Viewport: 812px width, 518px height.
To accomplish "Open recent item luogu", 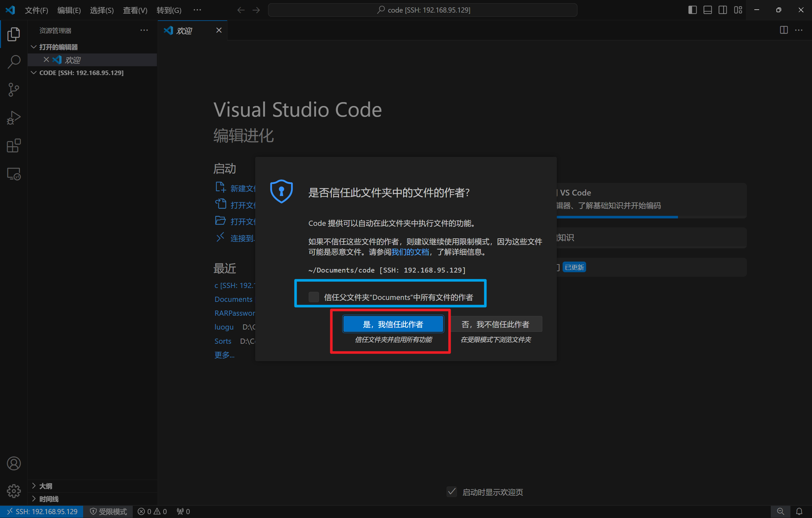I will pos(224,327).
